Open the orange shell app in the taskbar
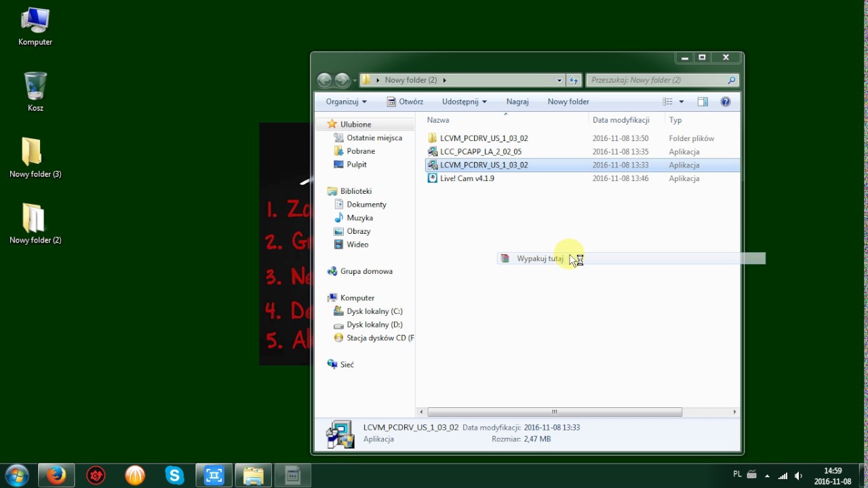 coord(135,475)
